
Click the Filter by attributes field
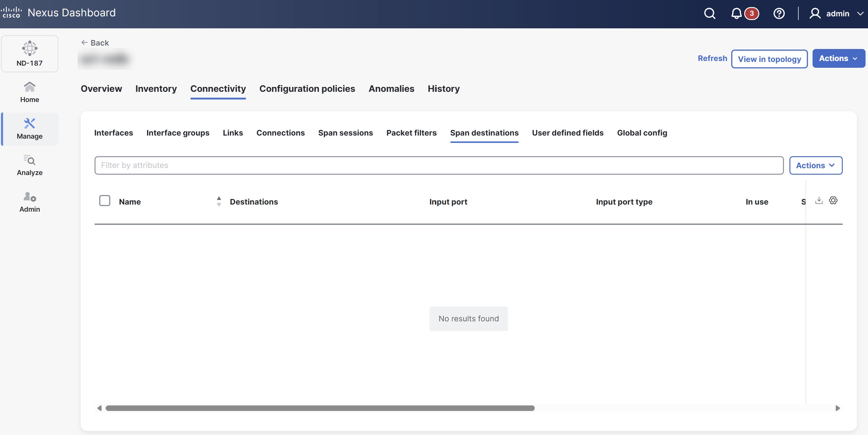coord(439,165)
